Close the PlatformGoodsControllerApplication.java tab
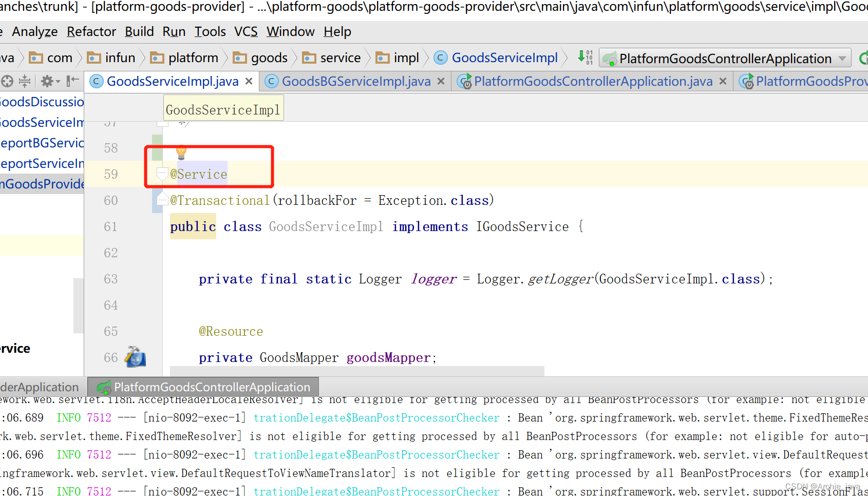The width and height of the screenshot is (868, 496). (723, 81)
